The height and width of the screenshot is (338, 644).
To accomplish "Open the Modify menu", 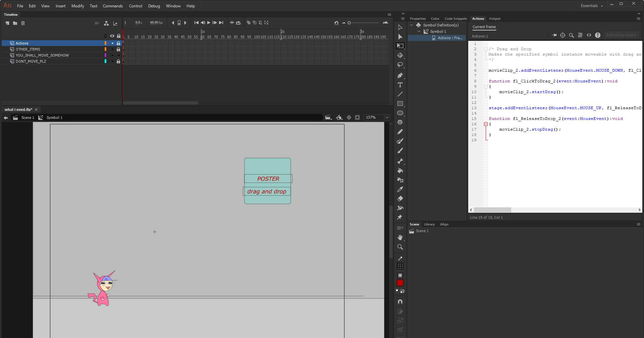I will (x=77, y=6).
